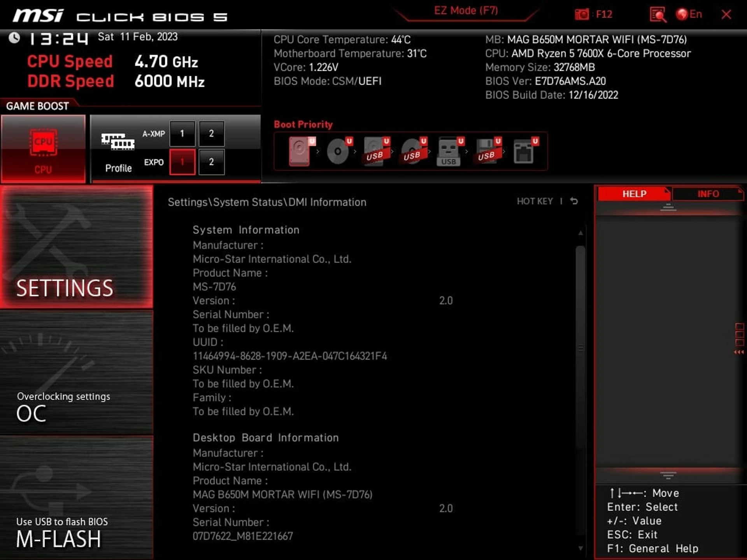Select product name MAG B650M MORTAR WIFI (MS-7D76)

point(282,494)
